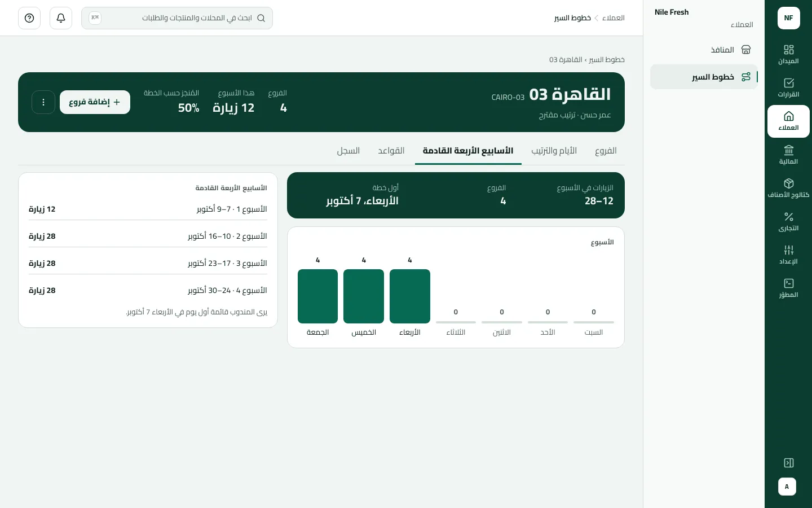This screenshot has height=508, width=812.
Task: Click the إضافة فروع button
Action: coord(95,102)
